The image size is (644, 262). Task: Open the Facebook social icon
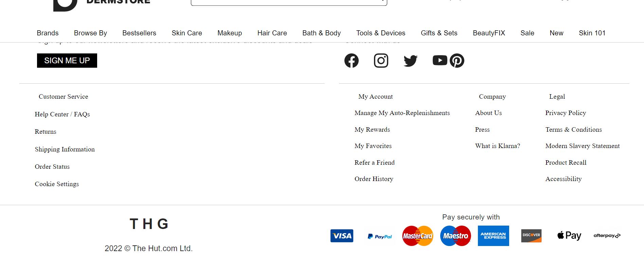point(352,61)
